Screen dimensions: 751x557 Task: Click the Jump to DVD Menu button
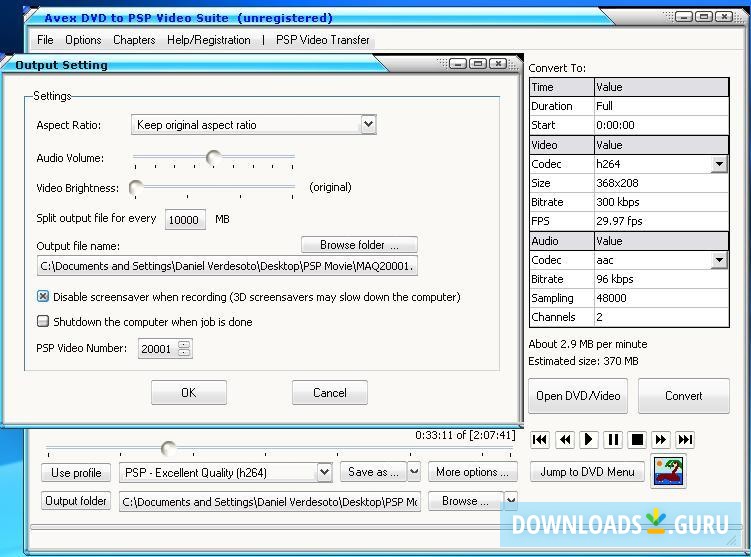coord(587,472)
